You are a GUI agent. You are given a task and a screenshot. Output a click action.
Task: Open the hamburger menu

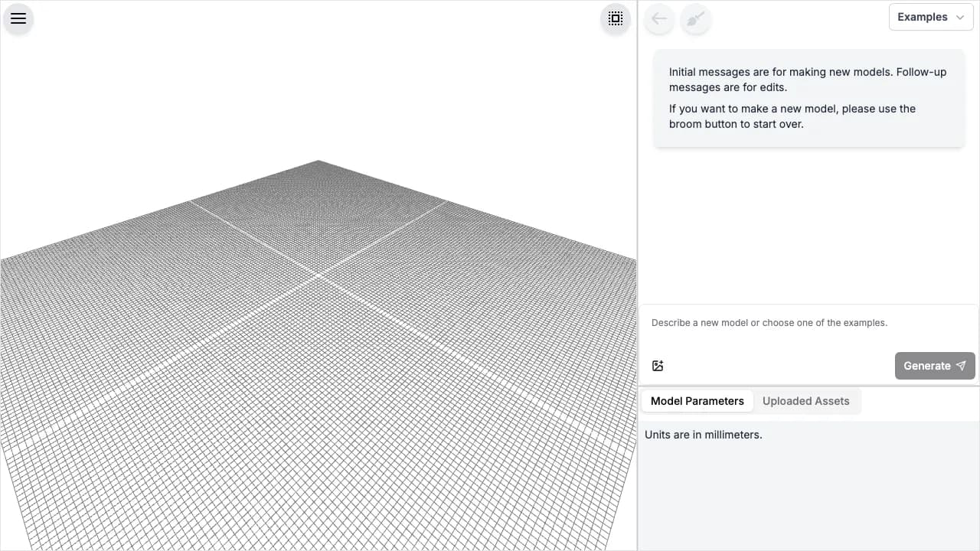click(x=18, y=18)
